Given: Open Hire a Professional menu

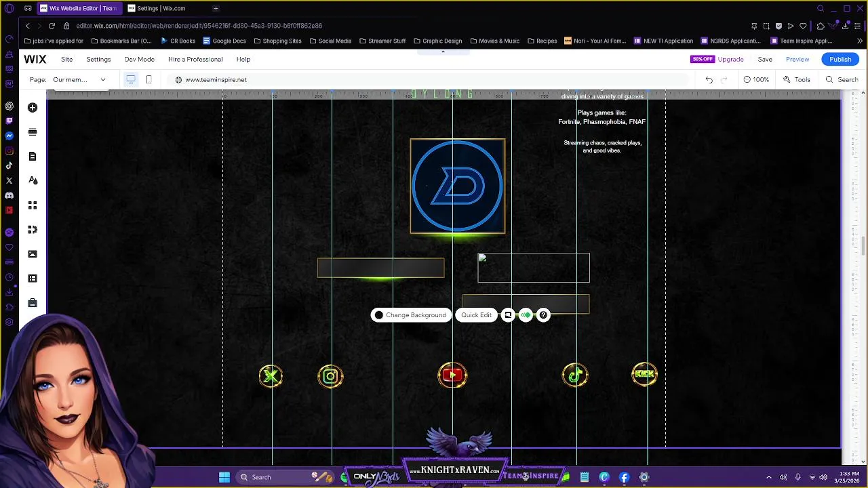Looking at the screenshot, I should (x=195, y=60).
